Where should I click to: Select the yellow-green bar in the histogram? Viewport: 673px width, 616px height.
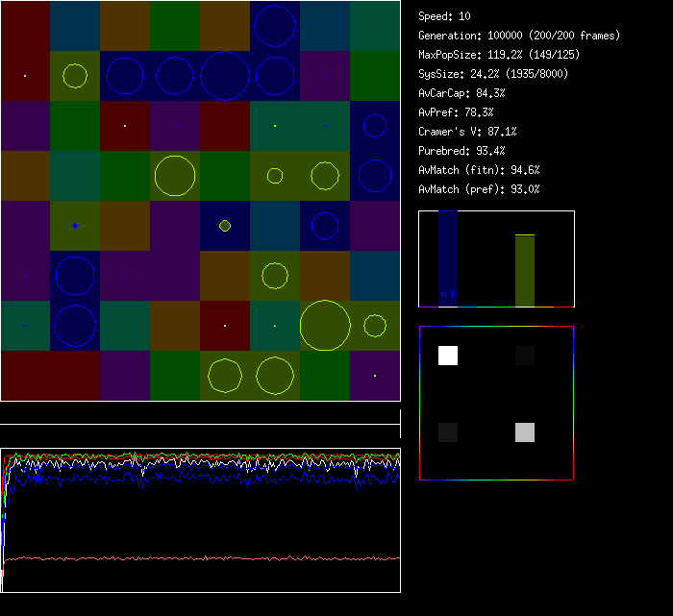tap(524, 270)
